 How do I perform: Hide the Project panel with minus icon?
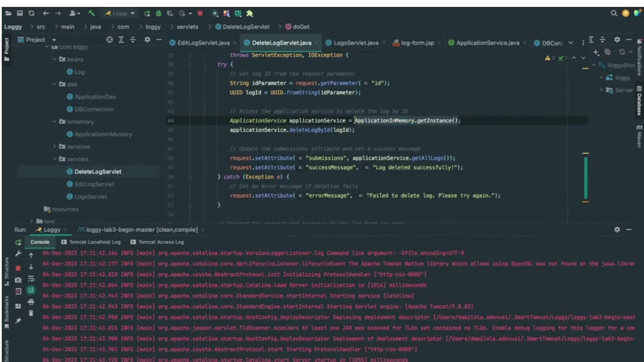pos(158,40)
